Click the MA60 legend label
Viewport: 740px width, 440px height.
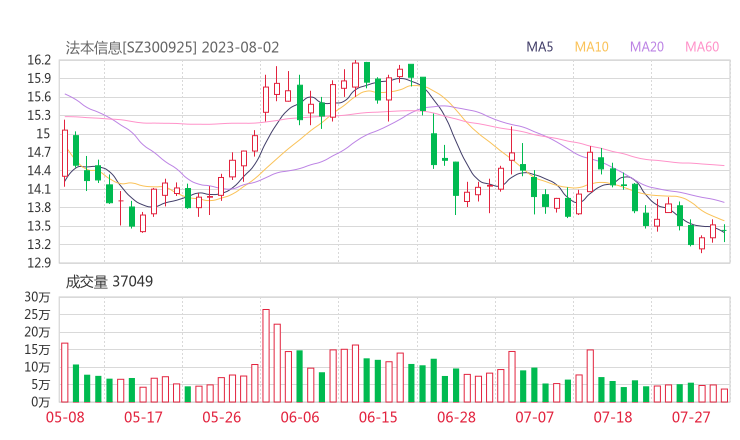(702, 47)
